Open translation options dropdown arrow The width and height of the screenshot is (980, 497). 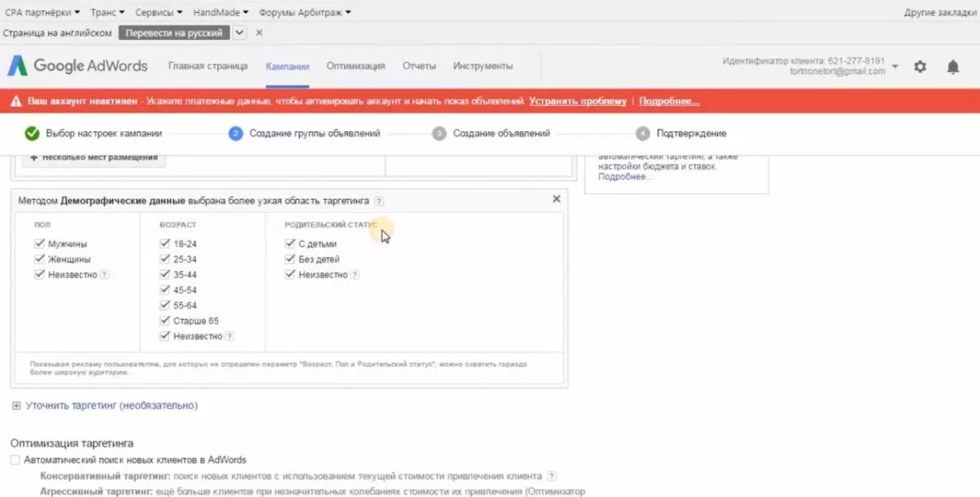(x=239, y=33)
